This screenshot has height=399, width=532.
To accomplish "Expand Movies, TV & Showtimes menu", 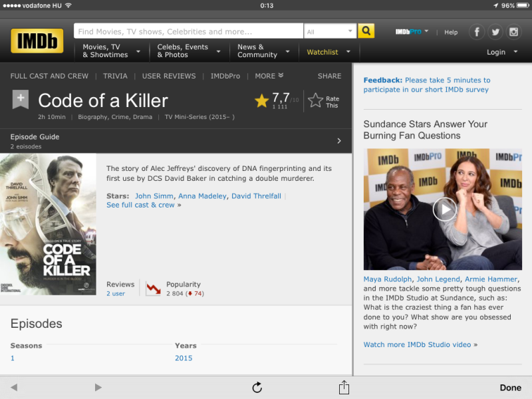I will pos(111,51).
